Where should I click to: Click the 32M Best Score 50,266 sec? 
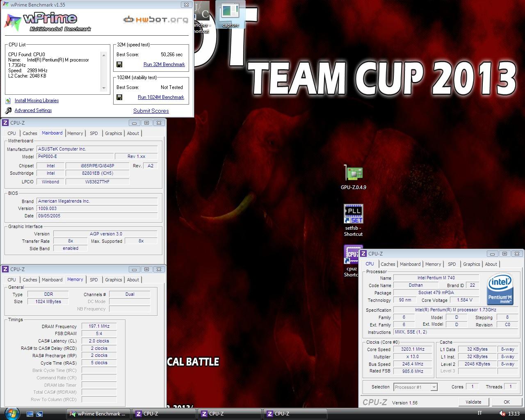point(171,55)
